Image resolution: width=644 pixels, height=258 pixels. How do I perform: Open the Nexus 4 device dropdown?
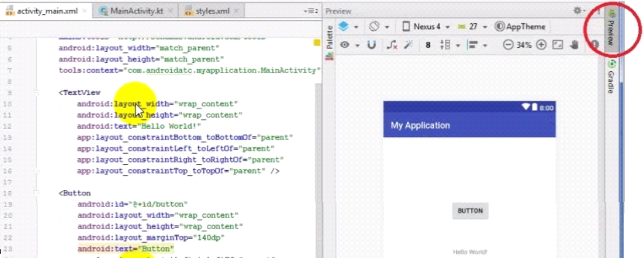[x=426, y=27]
